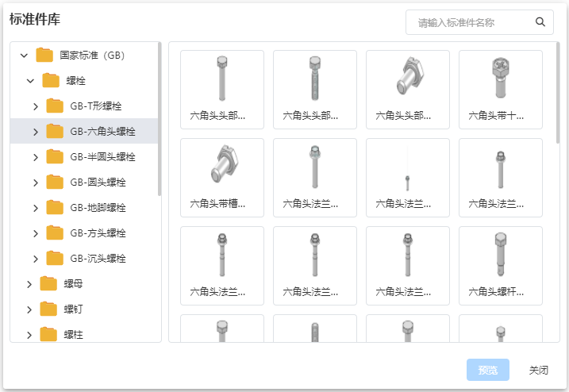Select the 六角头带槽... bolt card

(222, 178)
